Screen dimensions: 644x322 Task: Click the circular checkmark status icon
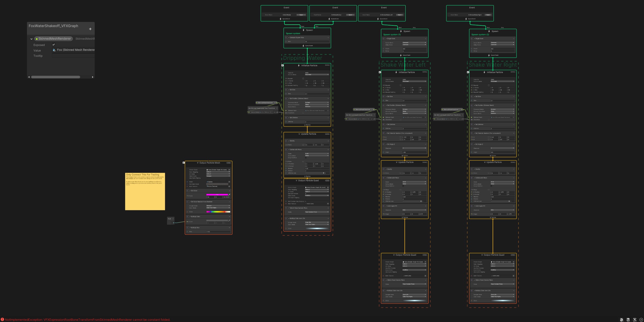(641, 320)
